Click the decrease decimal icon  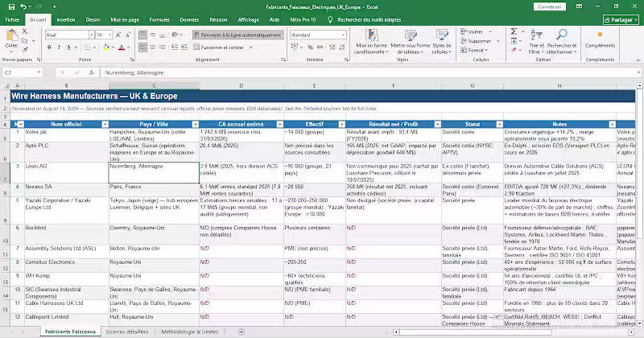[x=342, y=47]
